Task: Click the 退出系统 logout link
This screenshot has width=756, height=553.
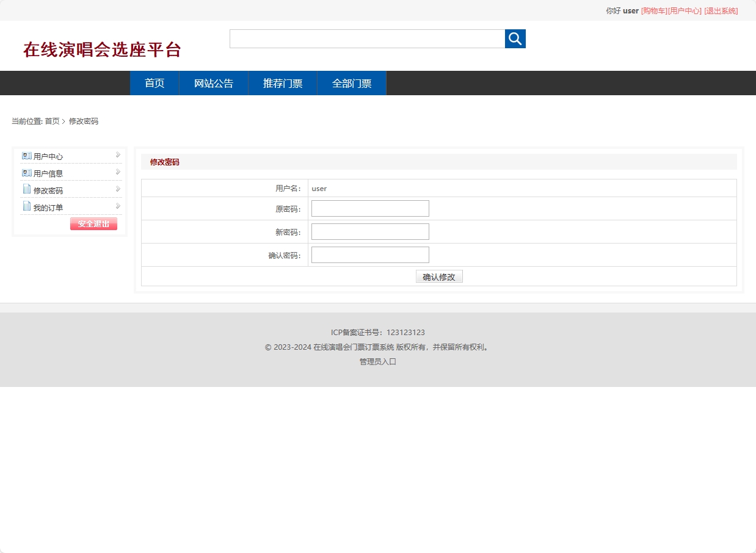Action: tap(721, 10)
